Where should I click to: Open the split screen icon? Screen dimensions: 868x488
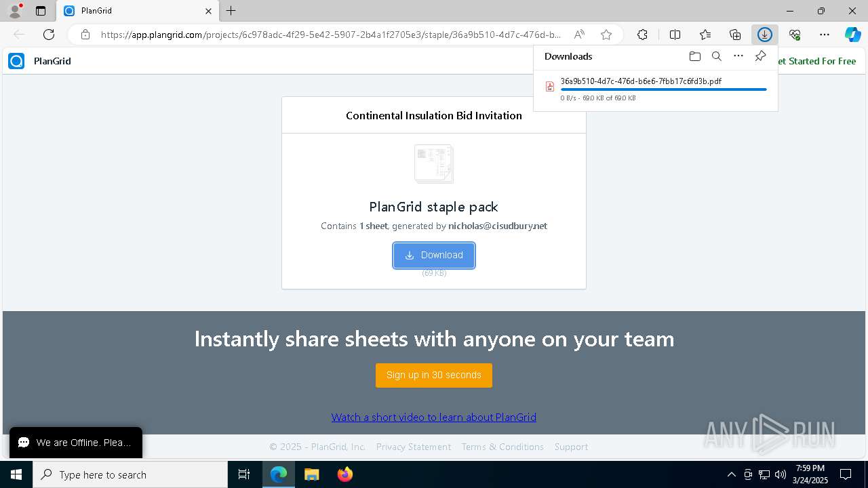tap(675, 35)
